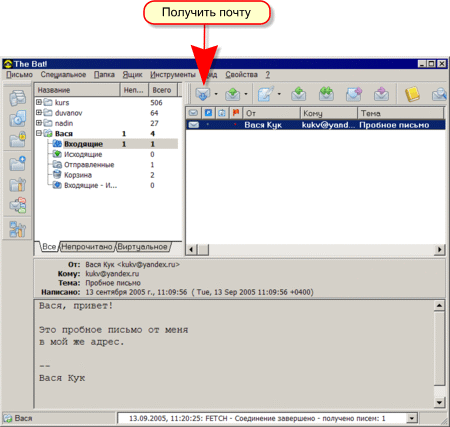Click the Send queued mail toolbar icon

pos(232,94)
